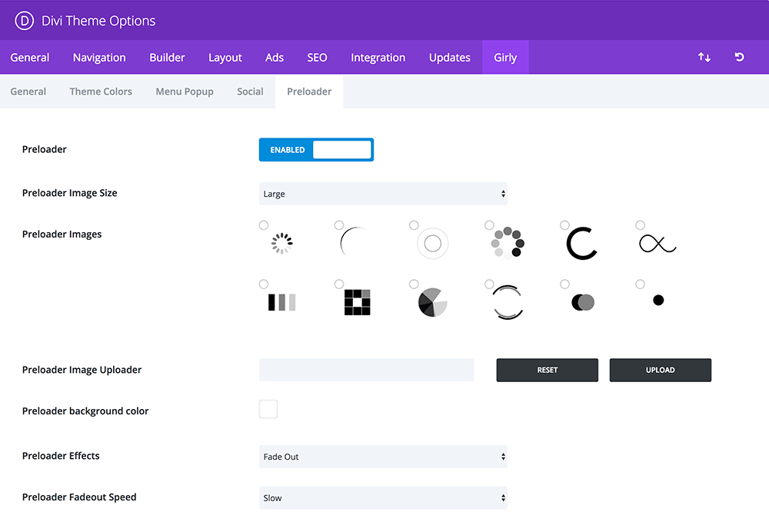Select radio button for pie chart preloader

pos(414,284)
